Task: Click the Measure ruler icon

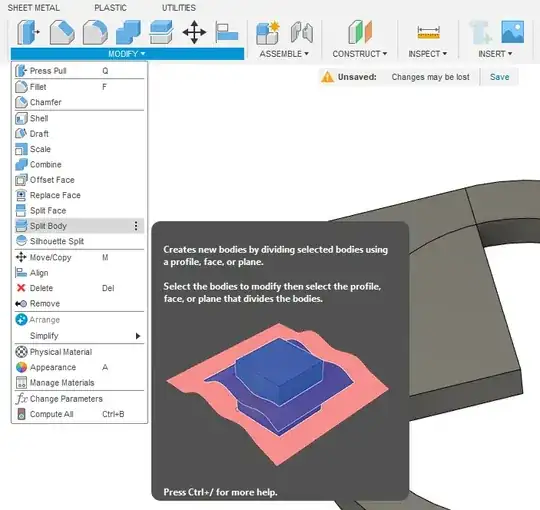Action: pyautogui.click(x=428, y=32)
